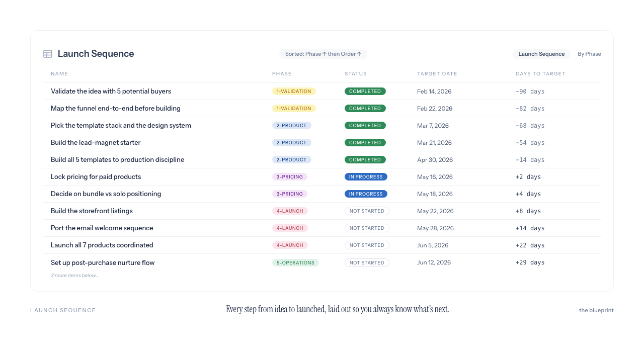Click the '−14 days' value

[530, 160]
